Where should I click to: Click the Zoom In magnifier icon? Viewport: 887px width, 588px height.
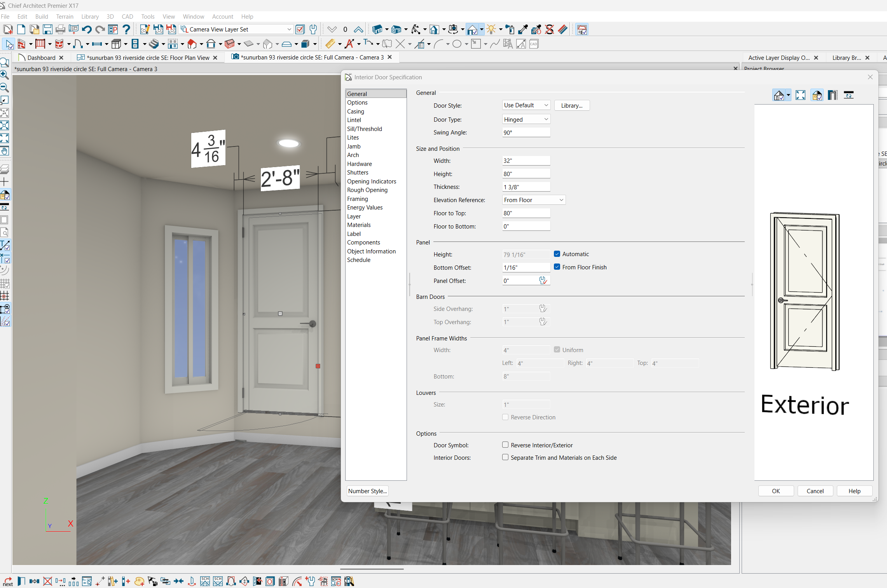pos(5,75)
